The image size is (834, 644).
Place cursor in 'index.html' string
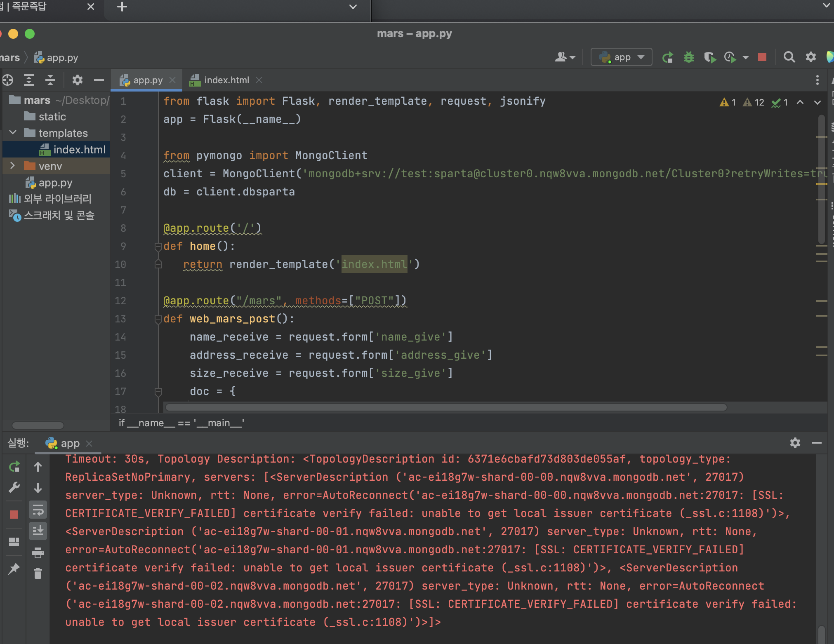[x=374, y=264]
